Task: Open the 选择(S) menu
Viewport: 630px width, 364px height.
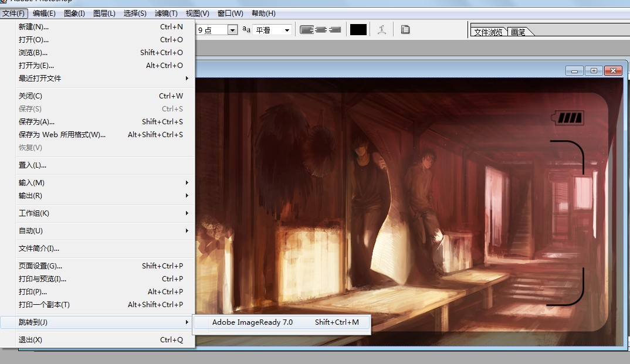Action: point(135,13)
